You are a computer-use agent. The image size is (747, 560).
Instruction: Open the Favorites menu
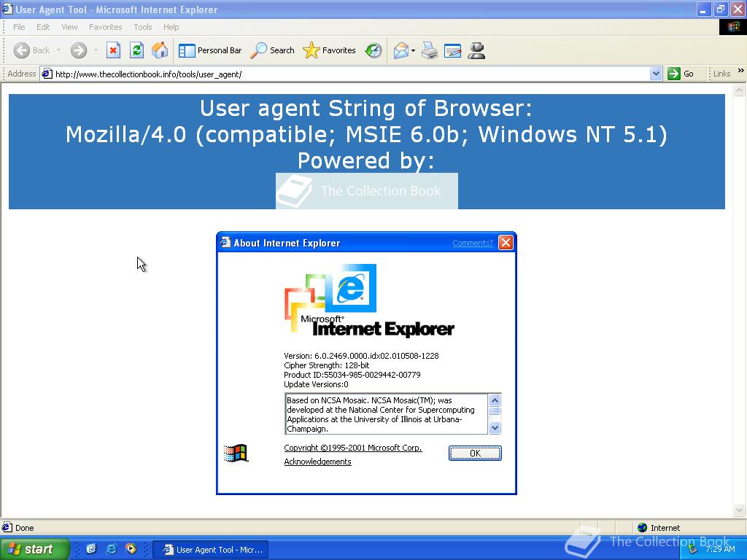pos(105,27)
